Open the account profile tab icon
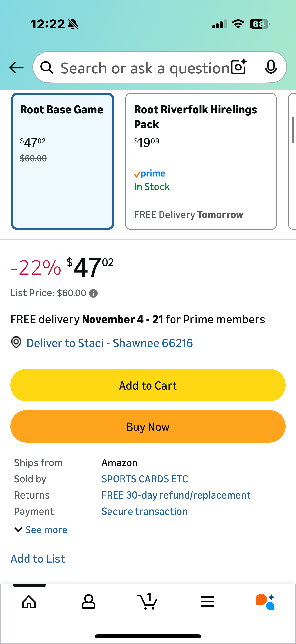The height and width of the screenshot is (644, 296). tap(88, 602)
